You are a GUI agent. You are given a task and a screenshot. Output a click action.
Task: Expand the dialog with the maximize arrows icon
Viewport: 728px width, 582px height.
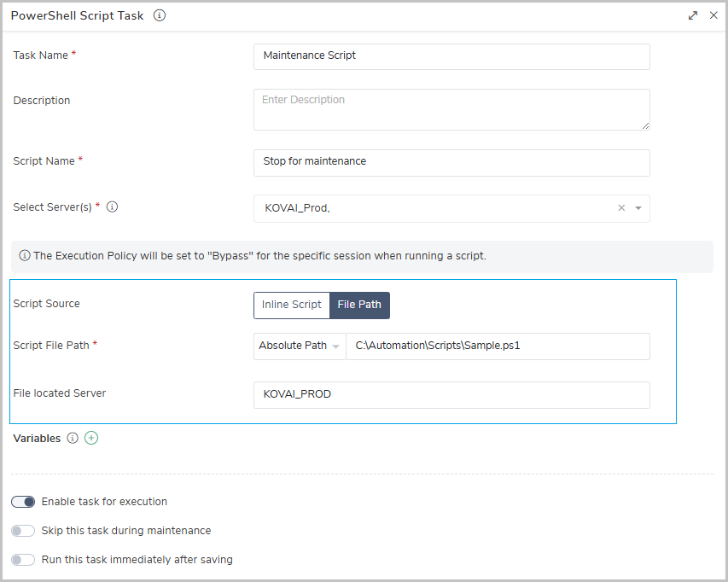tap(693, 15)
